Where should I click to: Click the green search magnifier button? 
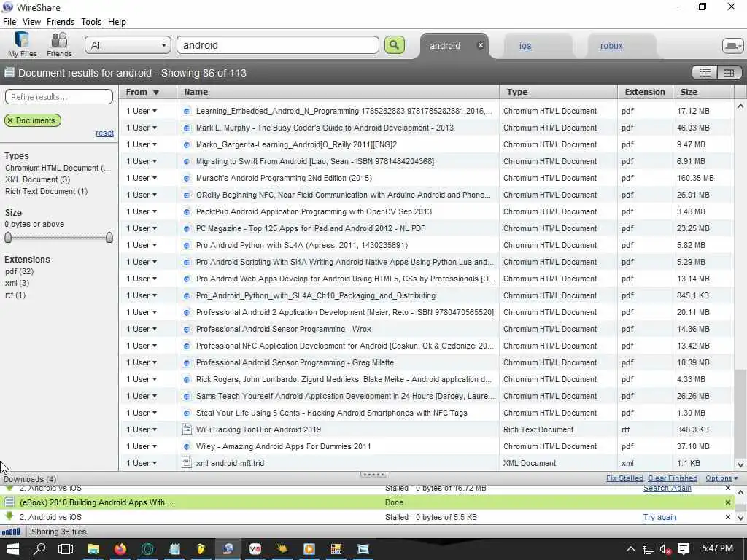[395, 45]
